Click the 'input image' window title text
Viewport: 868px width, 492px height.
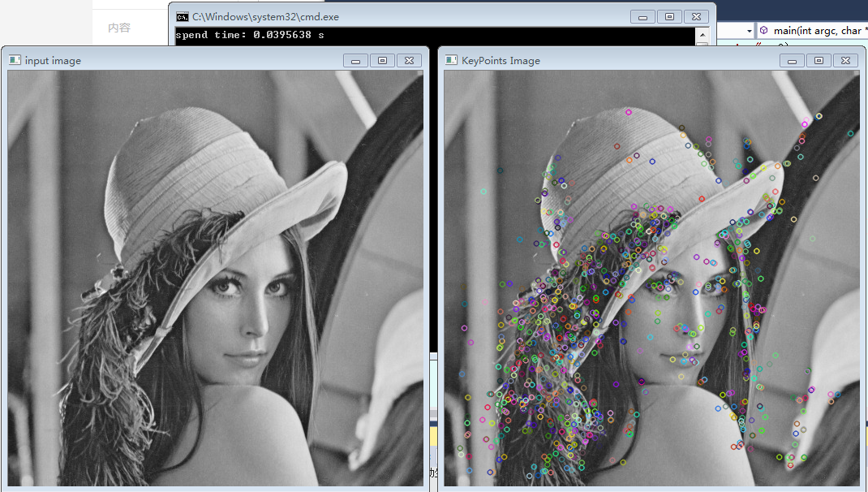(53, 60)
